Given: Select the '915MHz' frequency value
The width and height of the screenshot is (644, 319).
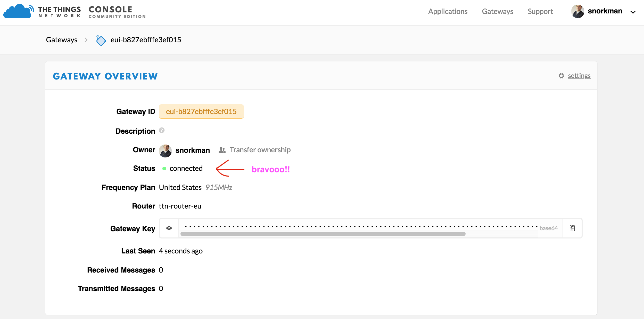Looking at the screenshot, I should pos(219,187).
